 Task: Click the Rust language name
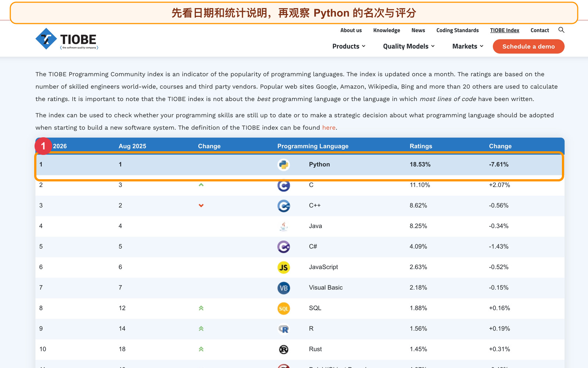pyautogui.click(x=315, y=349)
